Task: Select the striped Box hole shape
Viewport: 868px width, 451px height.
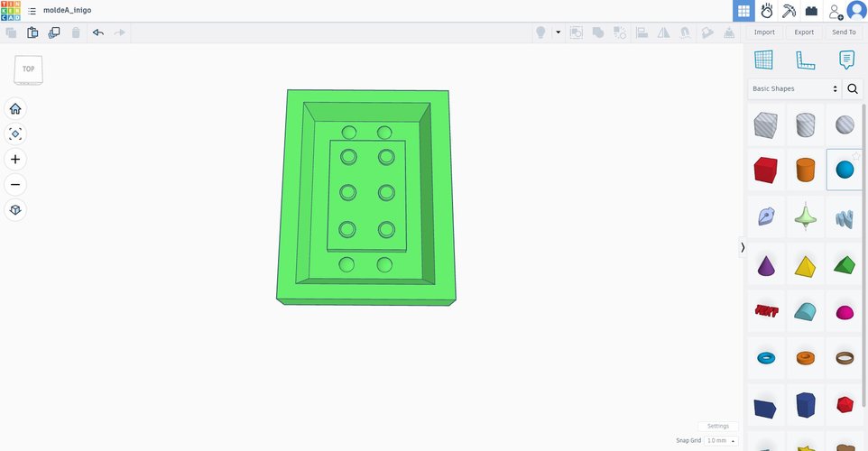Action: pos(765,125)
